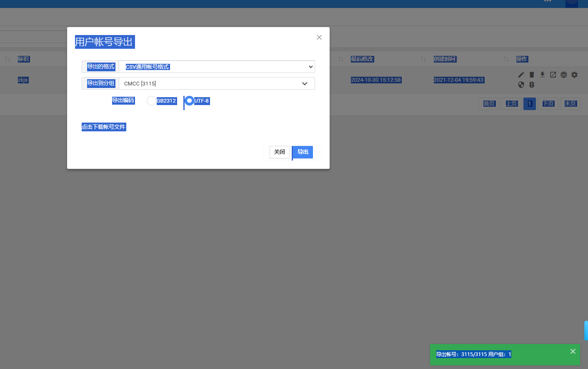The image size is (588, 369).
Task: Dismiss the green export notification with X
Action: 573,351
